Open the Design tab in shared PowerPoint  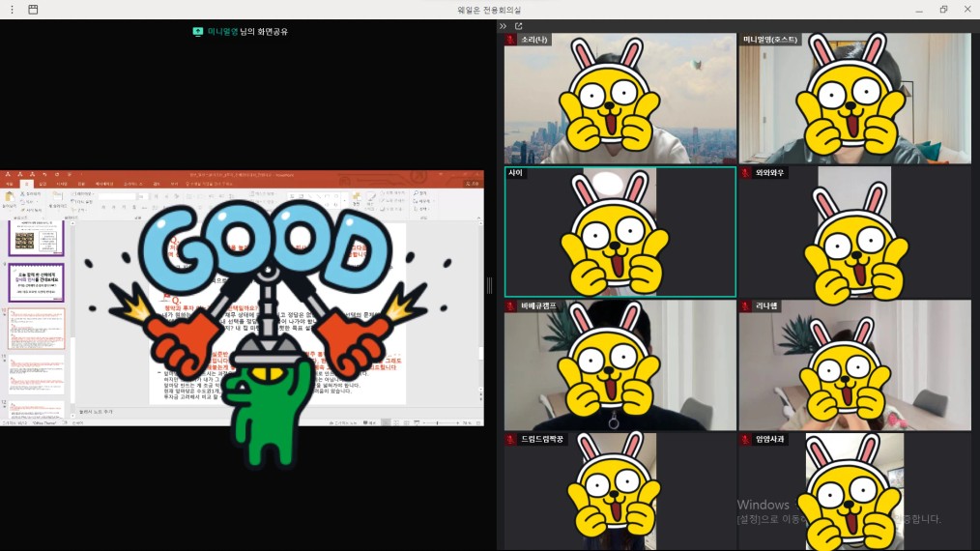tap(61, 184)
